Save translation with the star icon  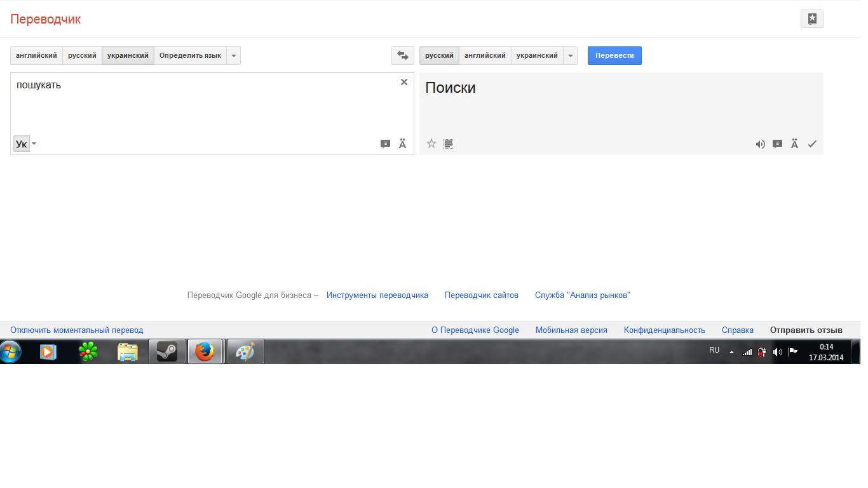431,144
